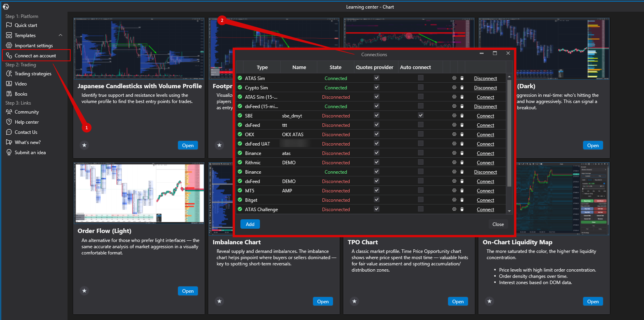Open settings gear for Bitget connection
Image resolution: width=644 pixels, height=320 pixels.
454,200
